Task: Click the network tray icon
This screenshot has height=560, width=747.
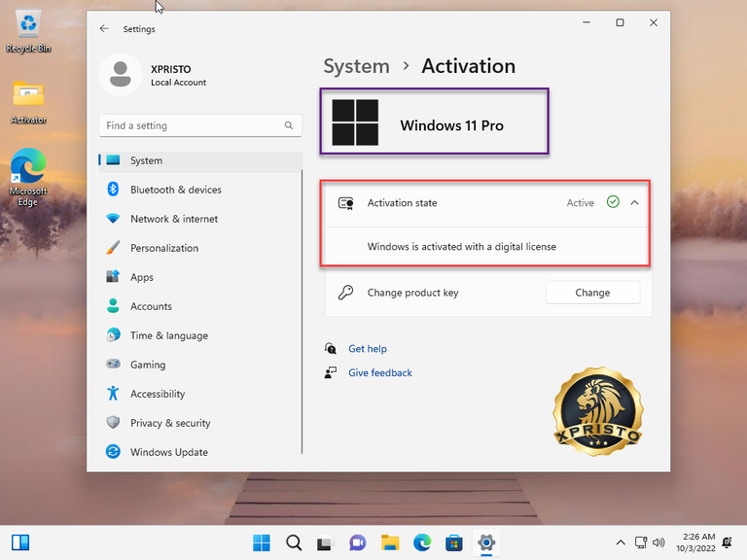Action: 641,542
